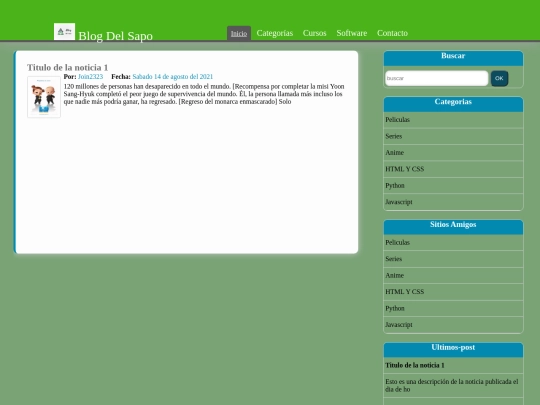Open the Categorías menu item

pyautogui.click(x=275, y=33)
